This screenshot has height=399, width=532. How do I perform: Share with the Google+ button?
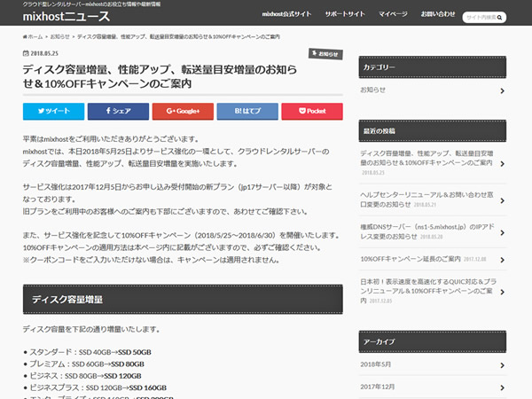tap(183, 112)
